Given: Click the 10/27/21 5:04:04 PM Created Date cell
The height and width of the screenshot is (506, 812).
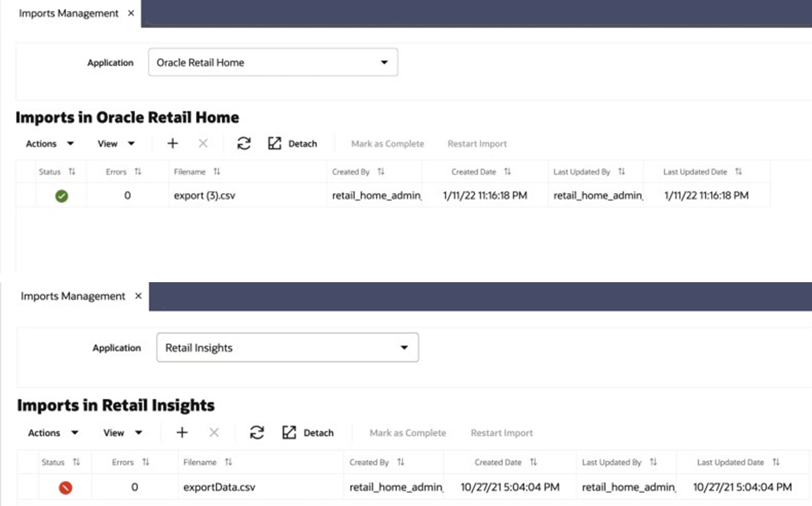Looking at the screenshot, I should (x=510, y=487).
